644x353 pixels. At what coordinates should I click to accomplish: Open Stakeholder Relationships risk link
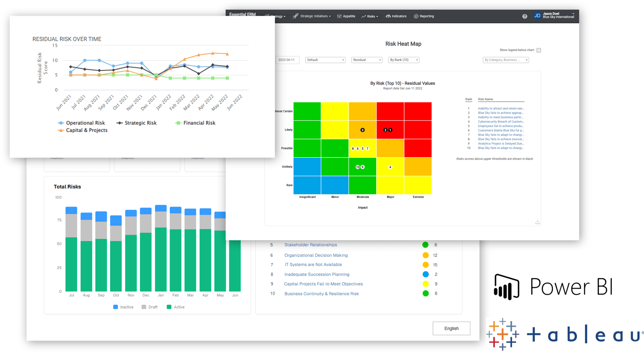311,245
